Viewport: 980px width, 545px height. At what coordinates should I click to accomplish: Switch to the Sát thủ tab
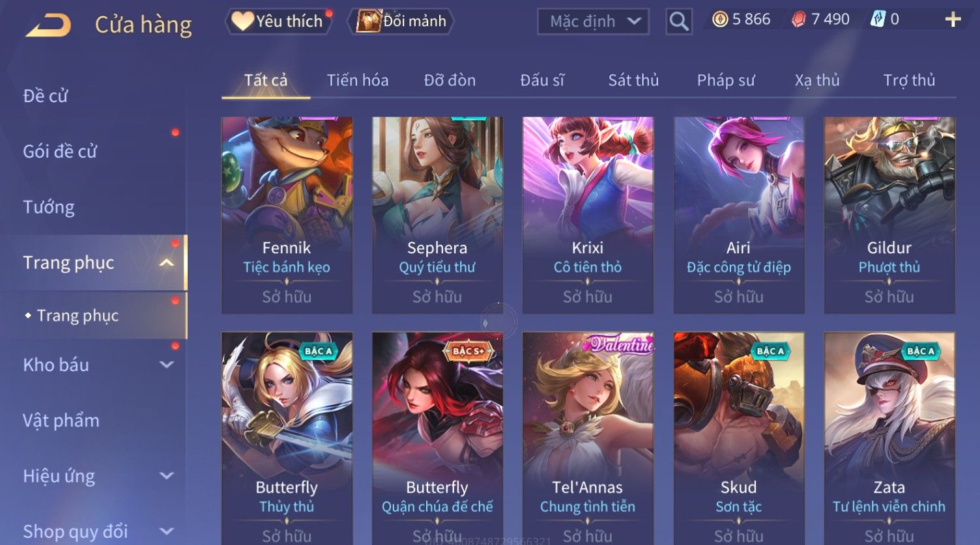pyautogui.click(x=633, y=80)
